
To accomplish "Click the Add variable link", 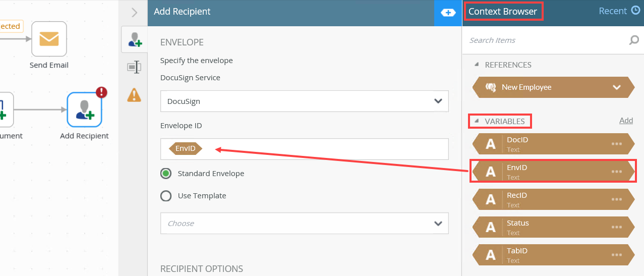I will (x=626, y=121).
